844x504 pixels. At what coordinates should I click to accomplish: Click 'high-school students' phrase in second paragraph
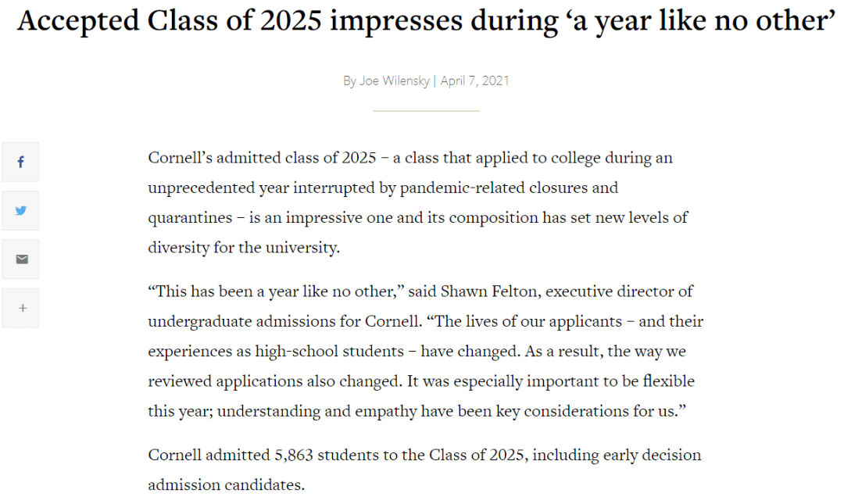(330, 352)
